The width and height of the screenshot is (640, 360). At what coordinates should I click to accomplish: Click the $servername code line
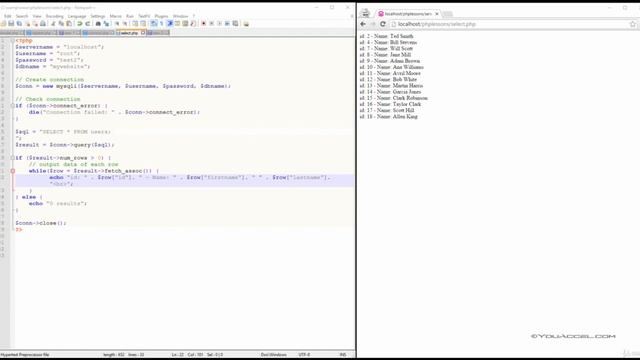pyautogui.click(x=60, y=47)
